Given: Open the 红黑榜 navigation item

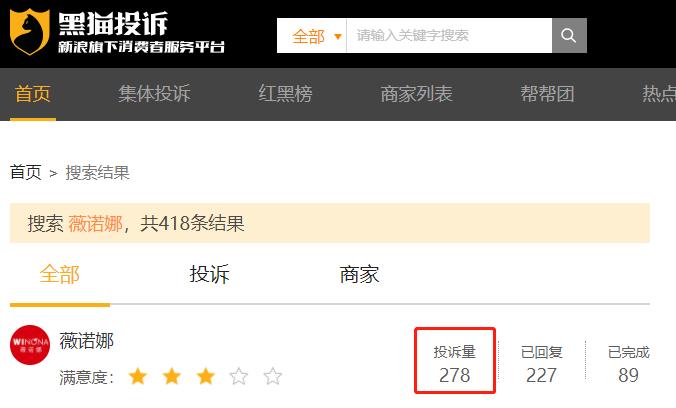Looking at the screenshot, I should (285, 94).
